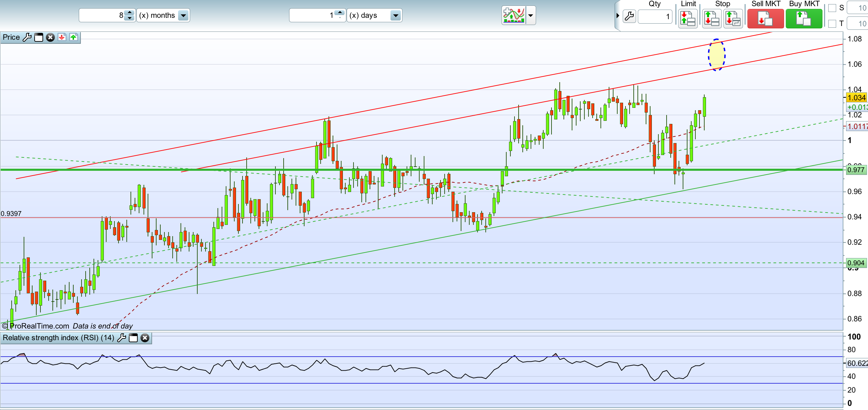
Task: Increase the months period value stepper
Action: click(129, 13)
